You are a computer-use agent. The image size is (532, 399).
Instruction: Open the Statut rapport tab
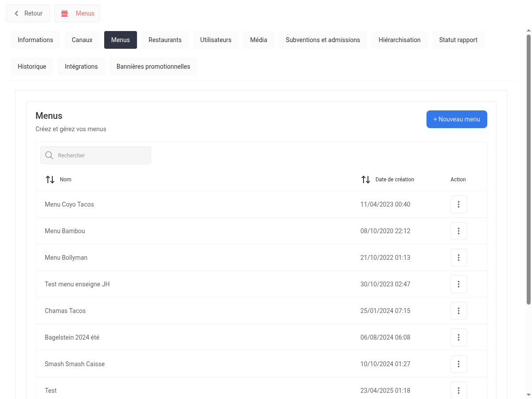pos(458,40)
